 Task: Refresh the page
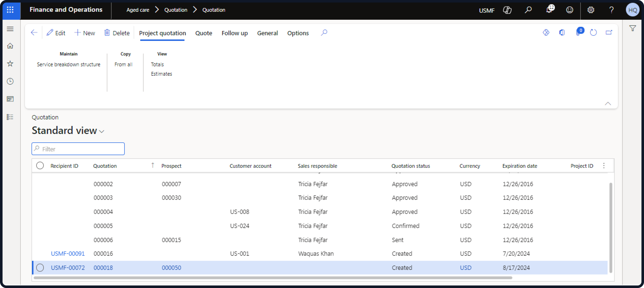[x=593, y=33]
